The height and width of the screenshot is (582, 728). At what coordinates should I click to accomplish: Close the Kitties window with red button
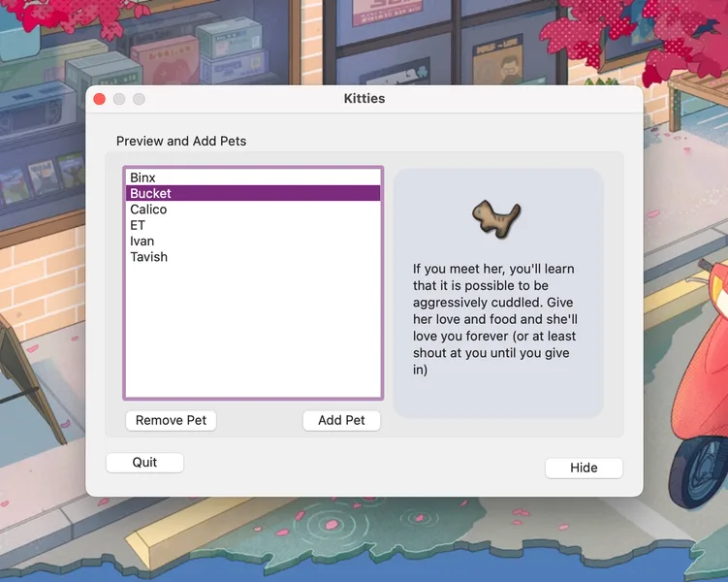[x=99, y=99]
